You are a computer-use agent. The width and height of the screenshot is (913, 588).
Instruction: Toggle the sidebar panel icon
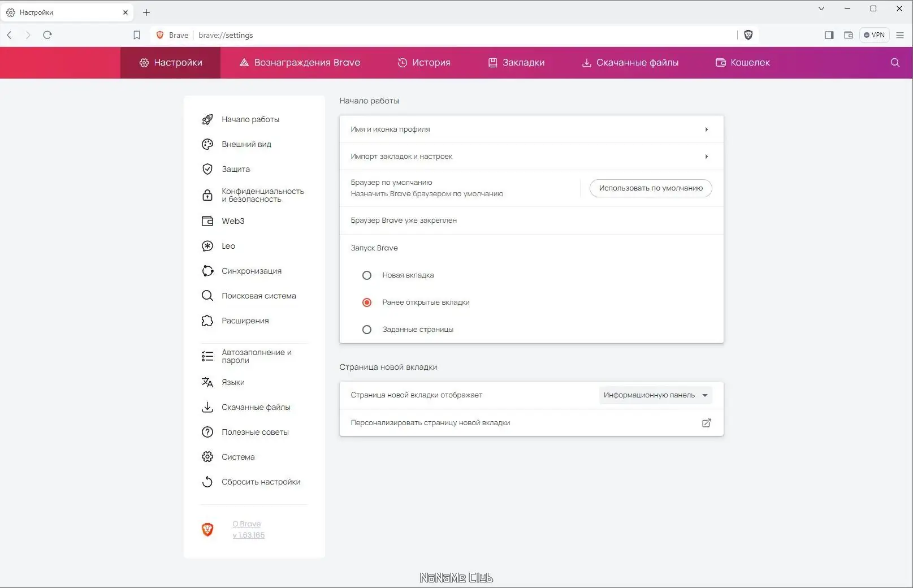click(829, 35)
